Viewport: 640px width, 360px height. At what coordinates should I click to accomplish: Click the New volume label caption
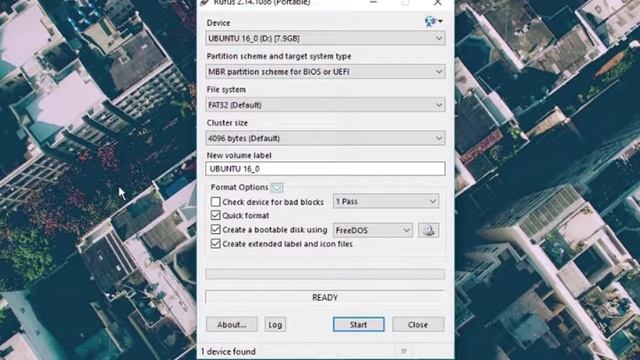pyautogui.click(x=239, y=156)
